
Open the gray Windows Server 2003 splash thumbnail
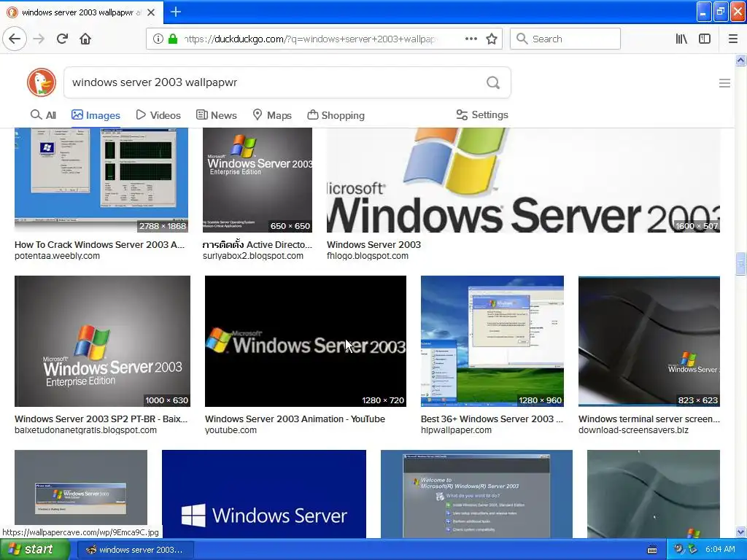tap(81, 487)
